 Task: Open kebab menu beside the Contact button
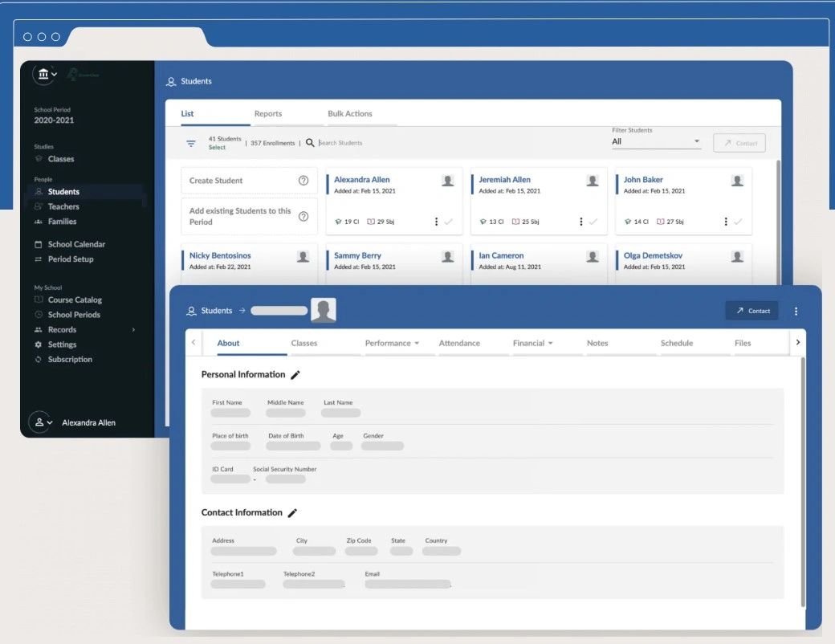tap(796, 311)
